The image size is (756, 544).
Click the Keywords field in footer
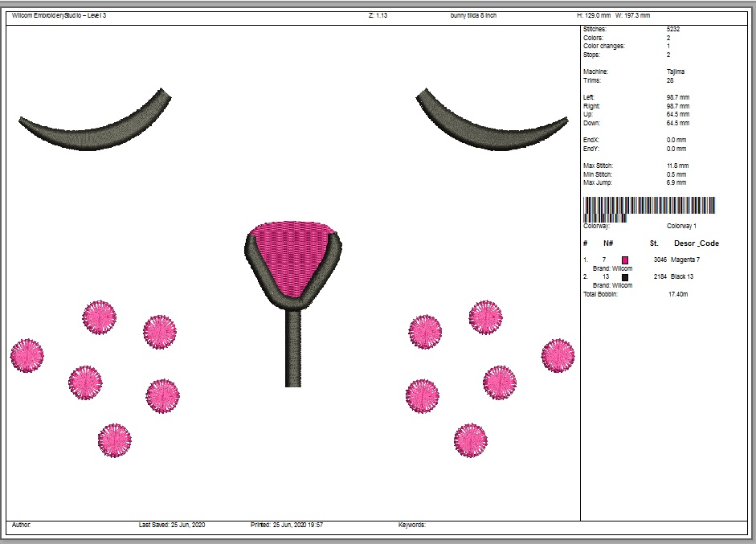(x=411, y=525)
